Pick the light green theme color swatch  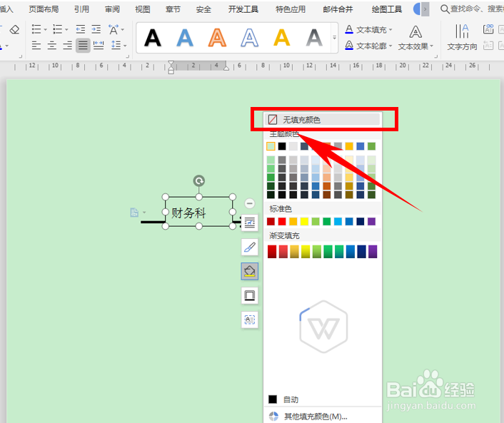click(271, 146)
